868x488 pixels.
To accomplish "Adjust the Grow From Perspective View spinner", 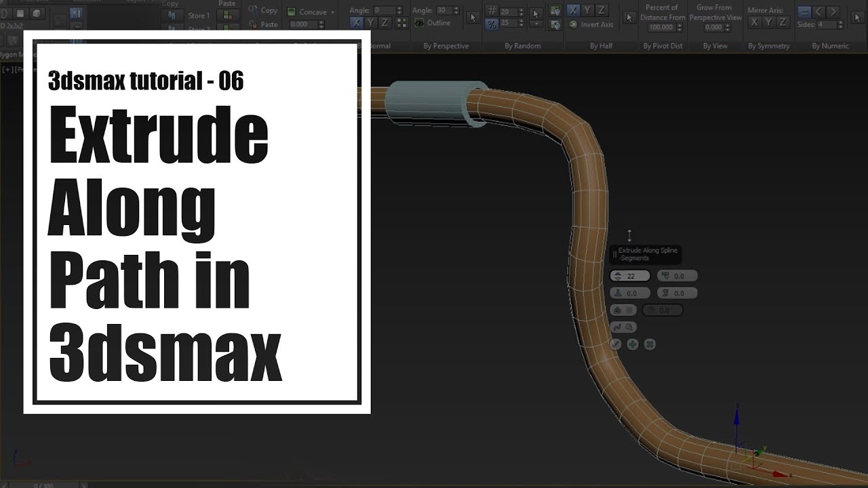I will (728, 27).
